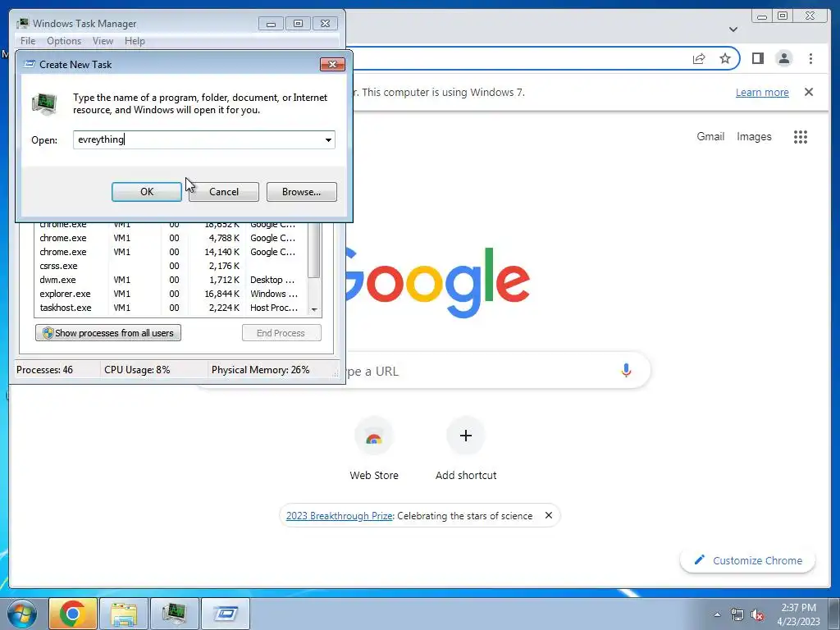Click the End Process button
The height and width of the screenshot is (630, 840).
click(281, 333)
